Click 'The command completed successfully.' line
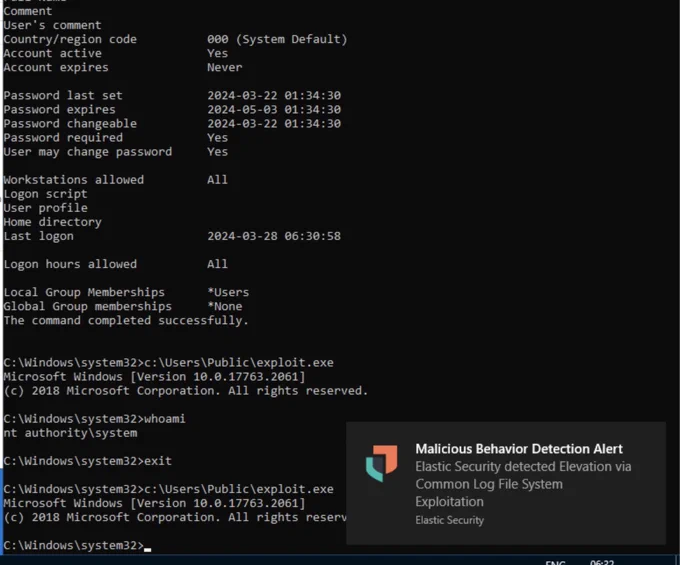Screen dimensions: 680x565 (126, 320)
